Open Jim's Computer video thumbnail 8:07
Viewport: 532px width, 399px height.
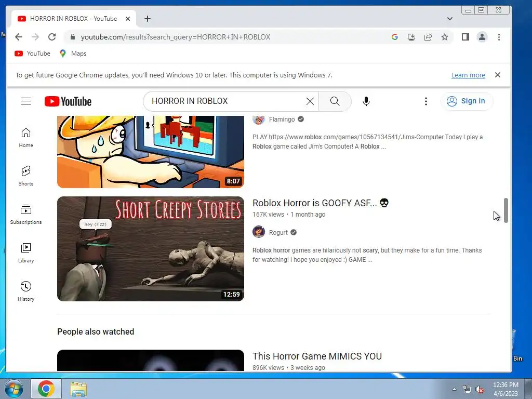tap(151, 152)
